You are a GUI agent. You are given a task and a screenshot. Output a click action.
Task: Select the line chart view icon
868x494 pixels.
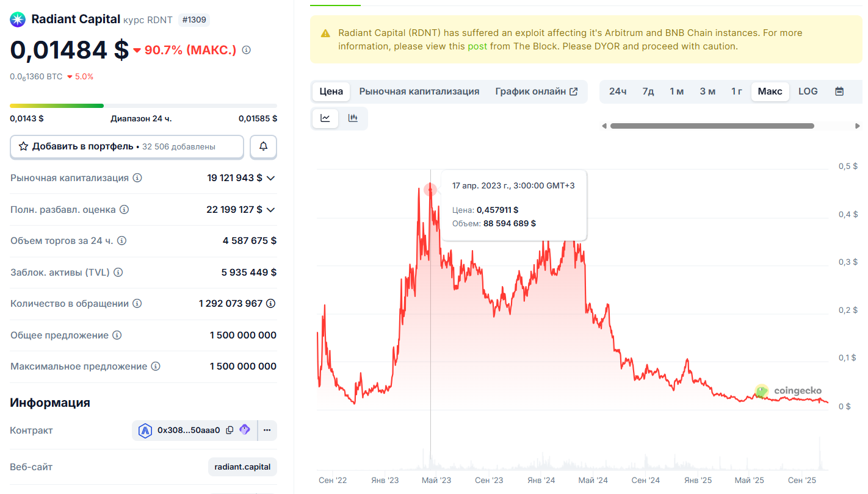point(325,118)
